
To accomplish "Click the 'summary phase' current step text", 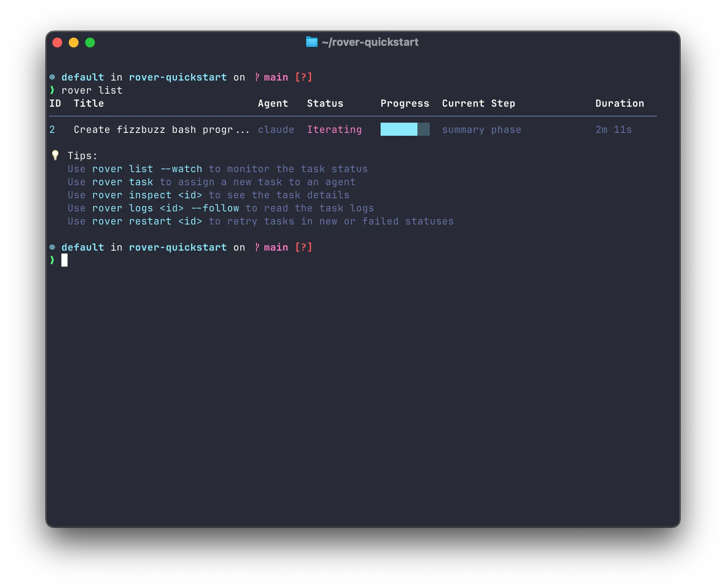I will click(481, 130).
